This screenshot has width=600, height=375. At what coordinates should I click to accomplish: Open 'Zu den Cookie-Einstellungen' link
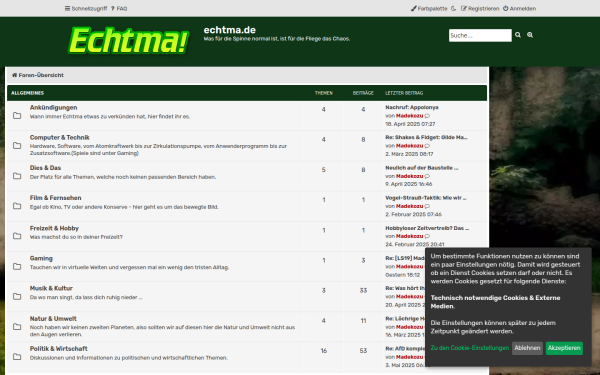470,348
